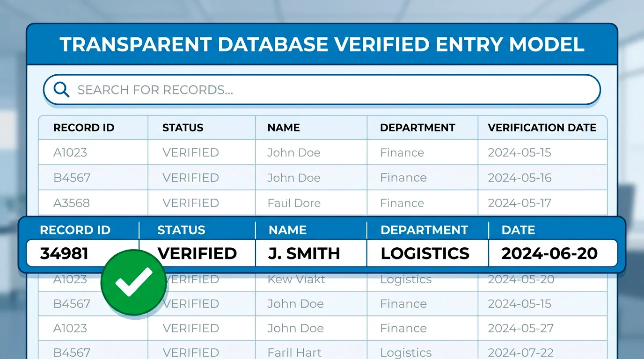
Task: Select record ID 34981 in highlighted row
Action: (x=64, y=253)
